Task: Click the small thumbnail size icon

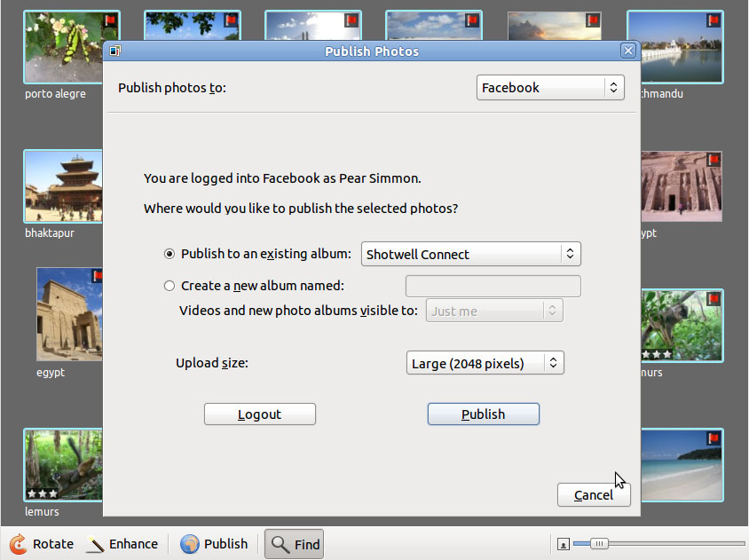Action: pyautogui.click(x=563, y=544)
